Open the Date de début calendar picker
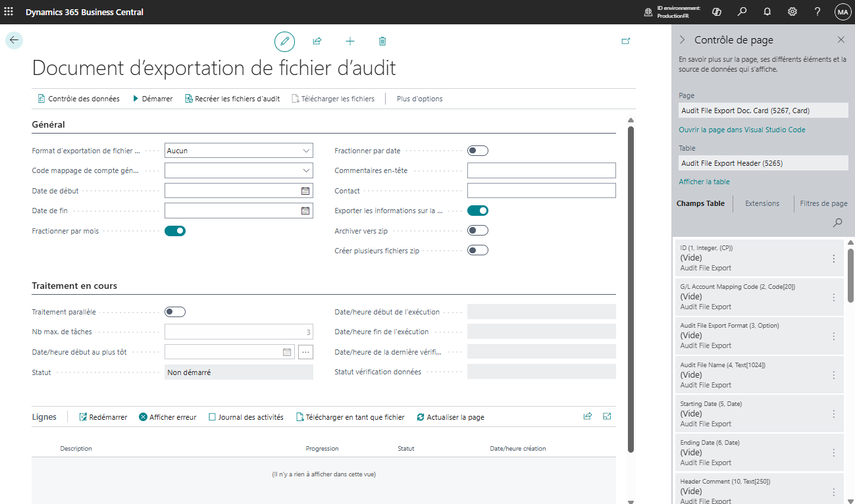Image resolution: width=855 pixels, height=504 pixels. (x=305, y=191)
